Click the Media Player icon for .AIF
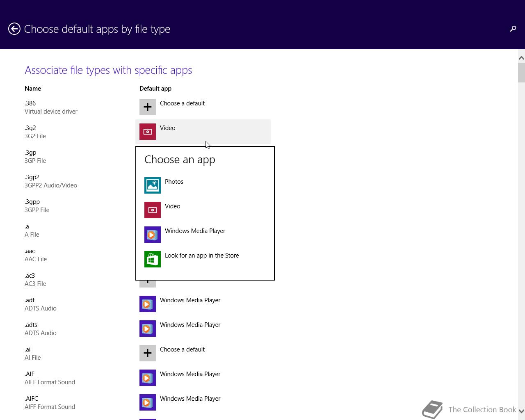The image size is (525, 420). 148,378
